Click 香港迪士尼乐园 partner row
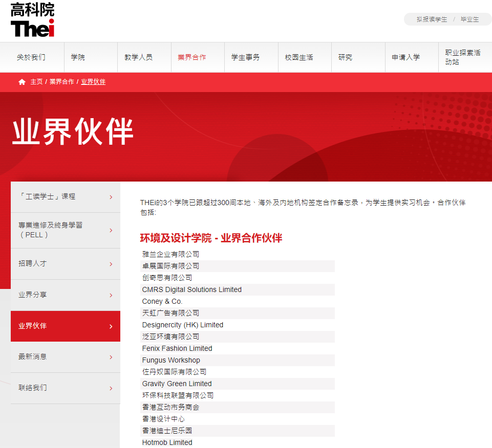 [x=237, y=431]
